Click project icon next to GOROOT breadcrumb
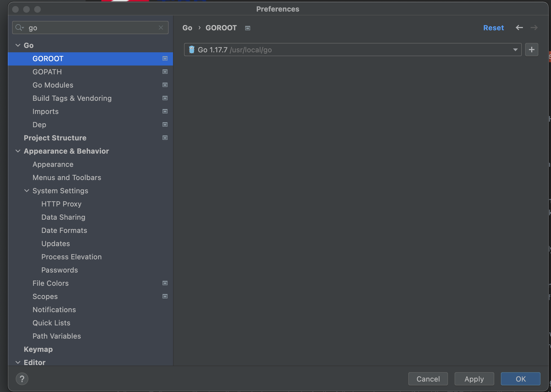This screenshot has width=551, height=392. tap(248, 28)
